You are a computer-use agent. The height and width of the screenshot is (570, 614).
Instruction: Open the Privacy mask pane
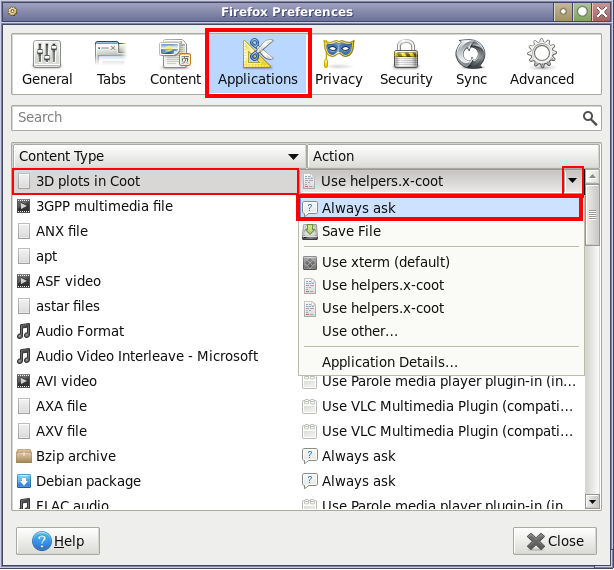pyautogui.click(x=338, y=63)
